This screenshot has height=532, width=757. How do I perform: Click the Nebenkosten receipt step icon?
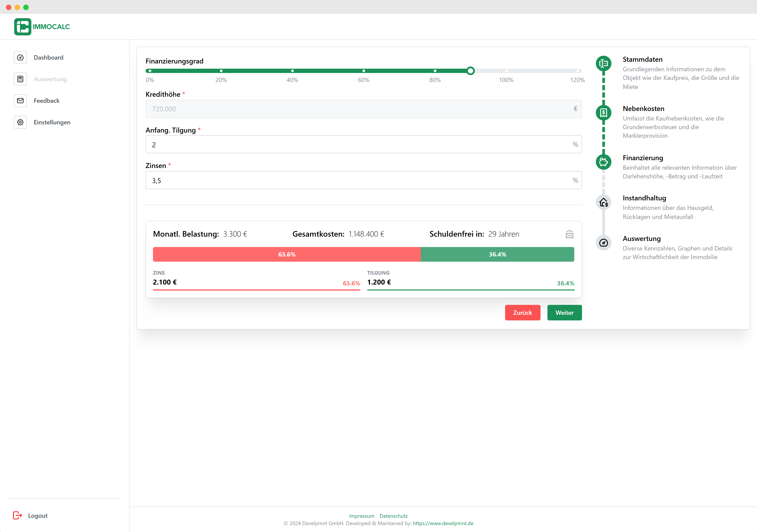click(x=603, y=113)
